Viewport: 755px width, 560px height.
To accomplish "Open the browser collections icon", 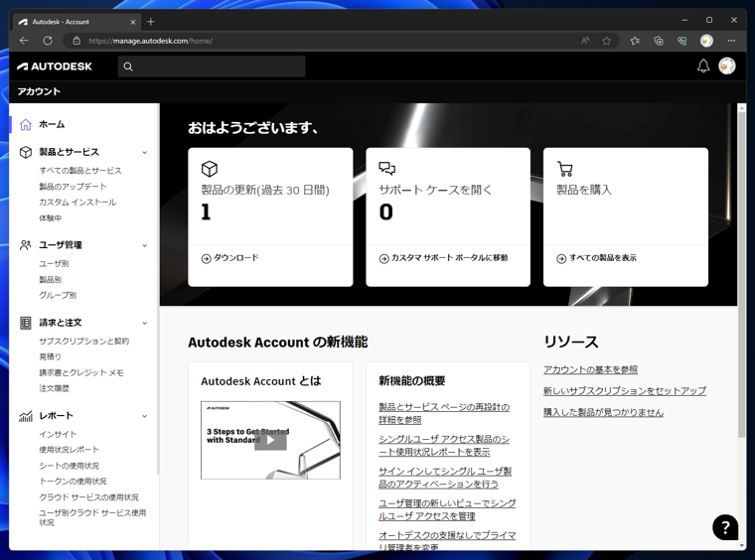I will pos(659,41).
